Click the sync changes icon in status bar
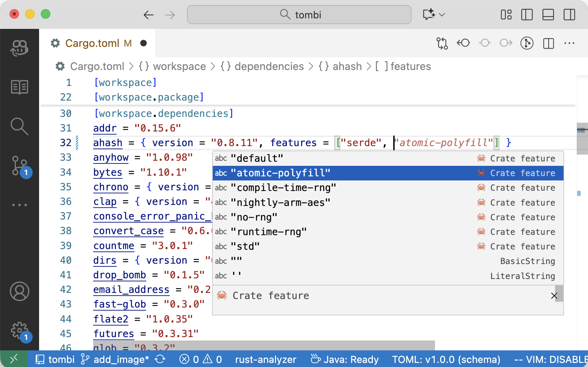 (x=160, y=359)
